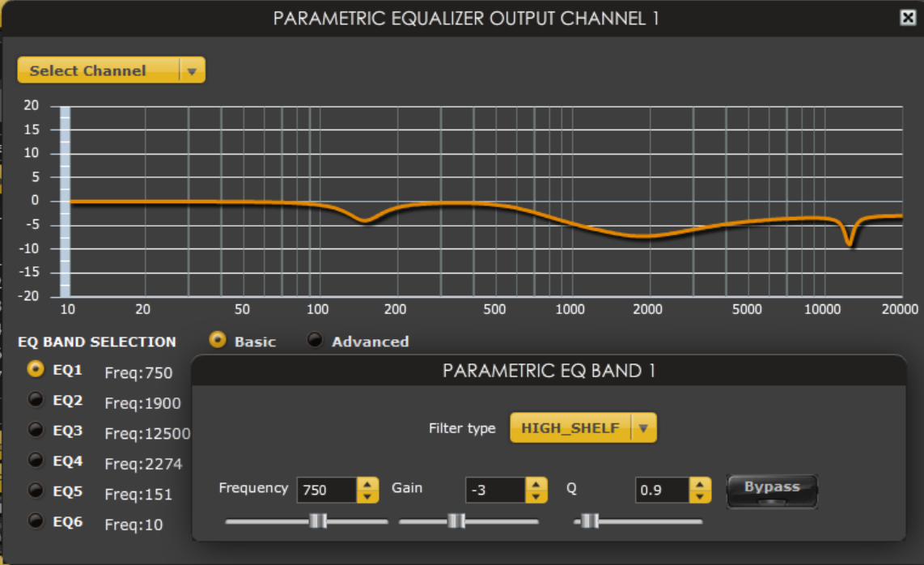
Task: Click the Q slider handle
Action: pos(590,520)
